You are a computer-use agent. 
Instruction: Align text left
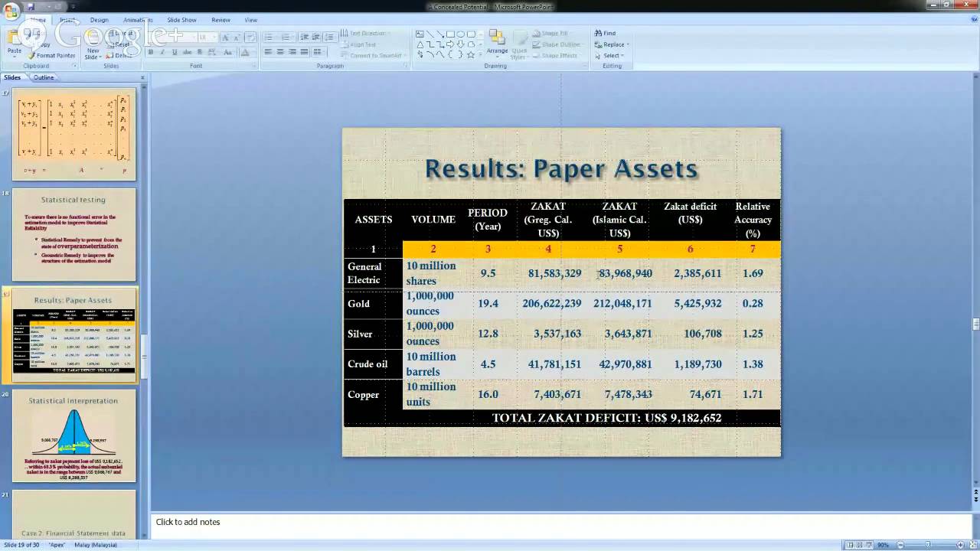point(268,51)
